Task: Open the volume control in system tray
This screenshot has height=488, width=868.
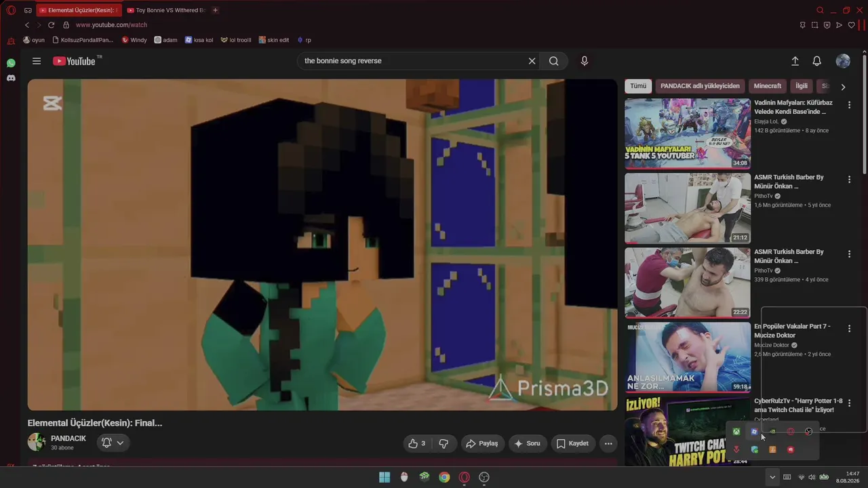Action: pyautogui.click(x=811, y=477)
